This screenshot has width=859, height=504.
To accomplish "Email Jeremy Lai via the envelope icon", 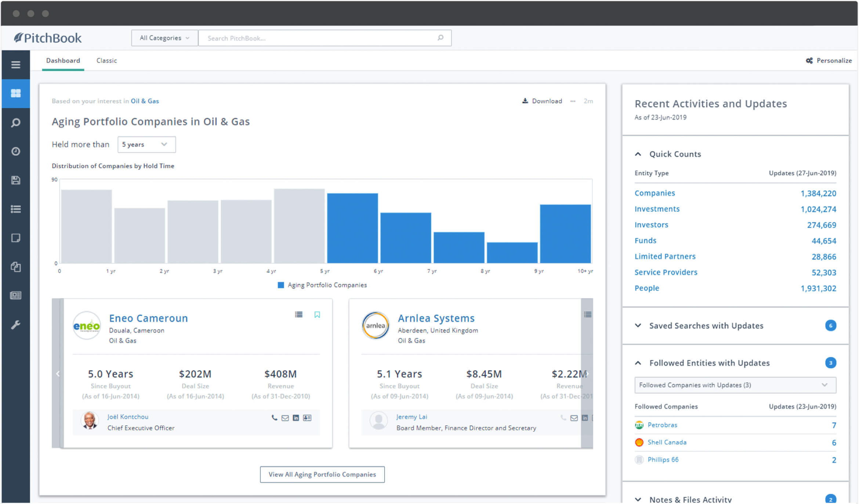I will click(x=574, y=418).
